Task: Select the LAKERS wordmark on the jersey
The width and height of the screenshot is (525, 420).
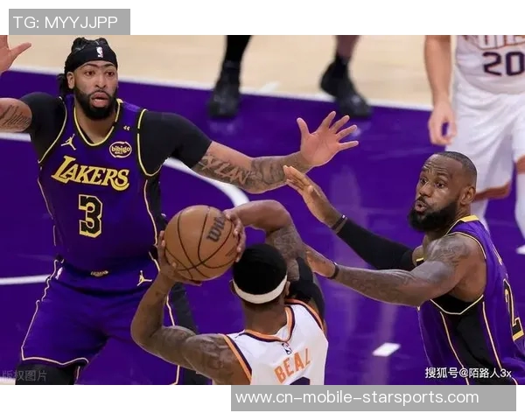Action: [90, 173]
